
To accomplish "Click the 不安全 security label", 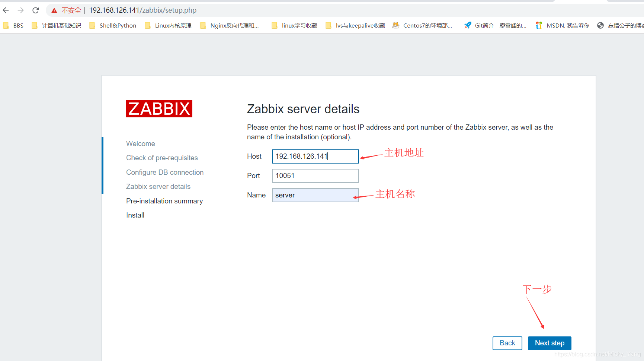I will click(71, 10).
